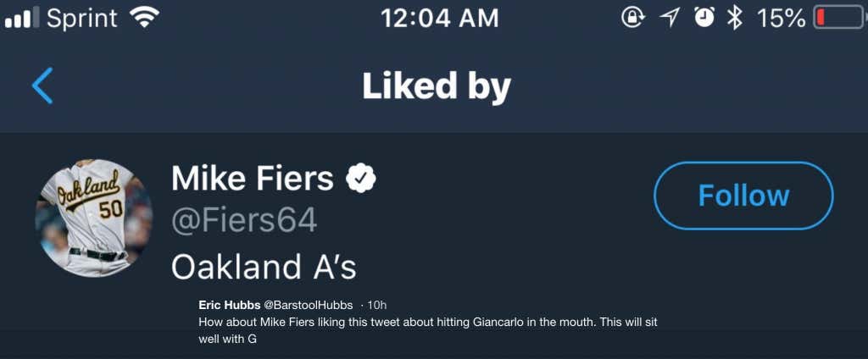868x359 pixels.
Task: Tap the low battery icon
Action: 837,18
